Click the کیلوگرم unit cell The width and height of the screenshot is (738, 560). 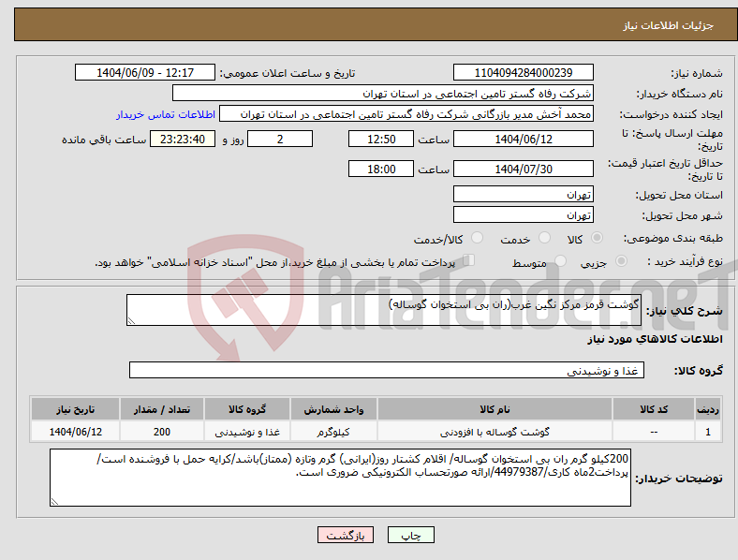click(333, 432)
